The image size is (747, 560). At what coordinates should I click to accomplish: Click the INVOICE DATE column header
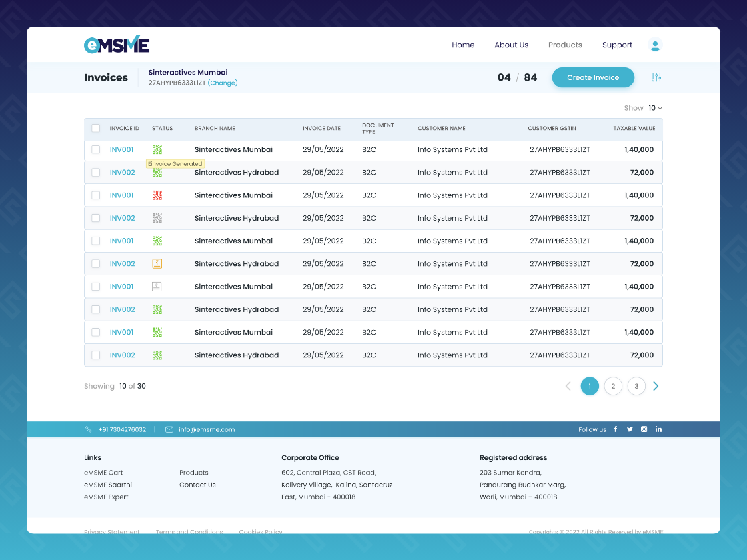(321, 128)
